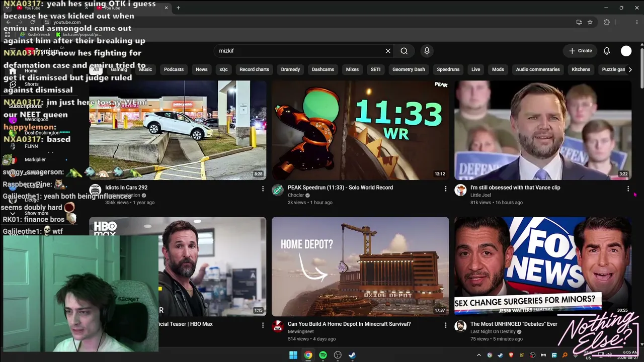Filter by the Mixes chip
The image size is (644, 362).
point(352,69)
